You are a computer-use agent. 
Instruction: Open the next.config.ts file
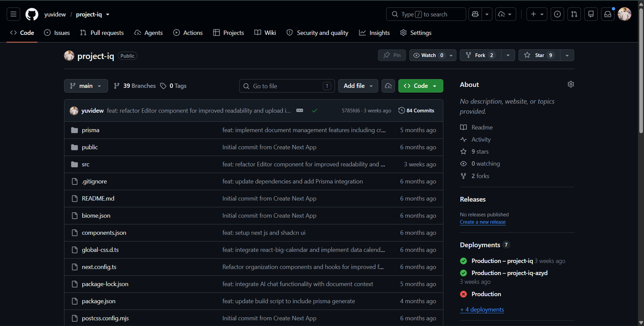tap(99, 267)
